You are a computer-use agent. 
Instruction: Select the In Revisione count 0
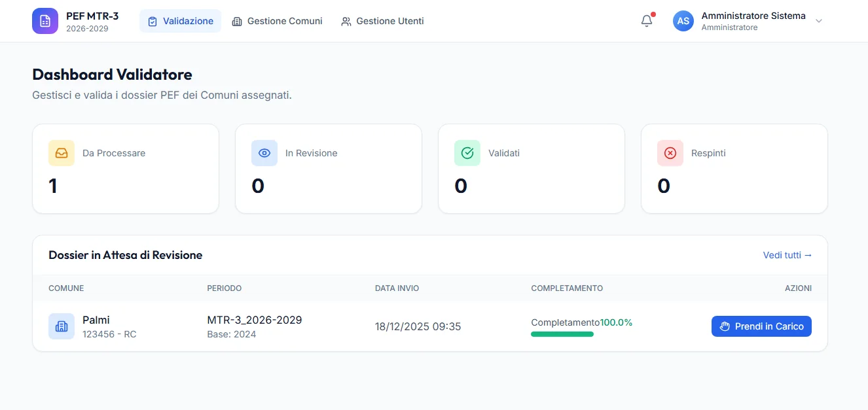(258, 186)
